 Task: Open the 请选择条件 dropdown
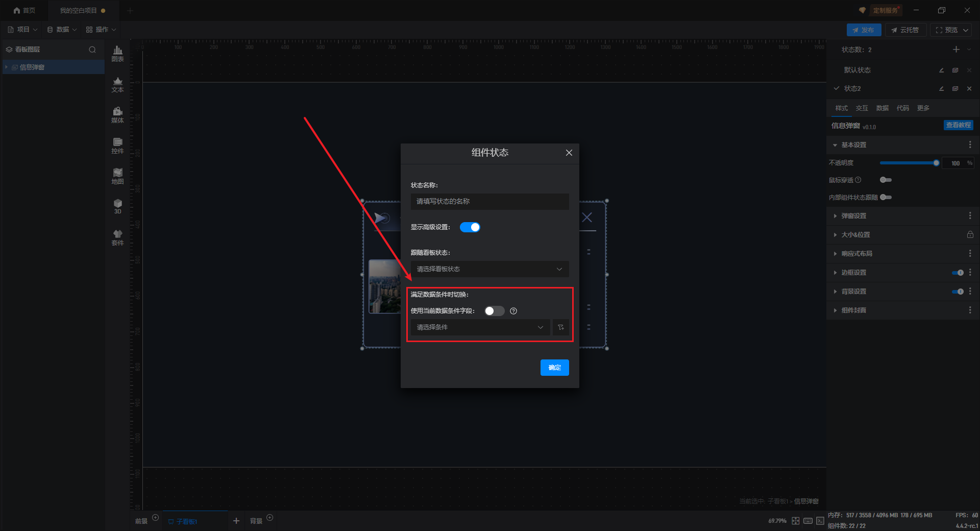[480, 327]
